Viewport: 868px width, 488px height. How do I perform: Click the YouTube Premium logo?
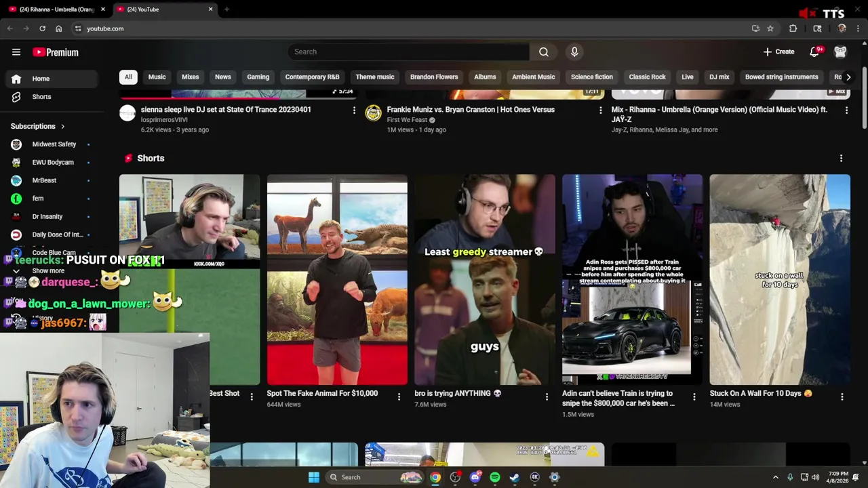(56, 52)
